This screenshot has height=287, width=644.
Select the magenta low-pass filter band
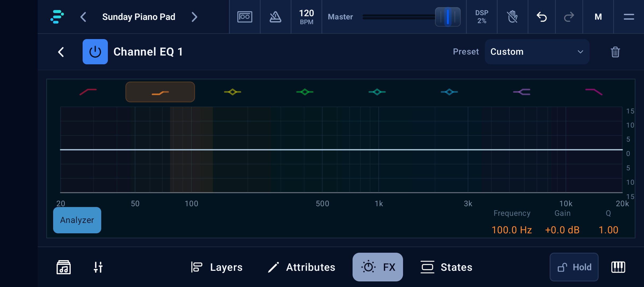(594, 92)
